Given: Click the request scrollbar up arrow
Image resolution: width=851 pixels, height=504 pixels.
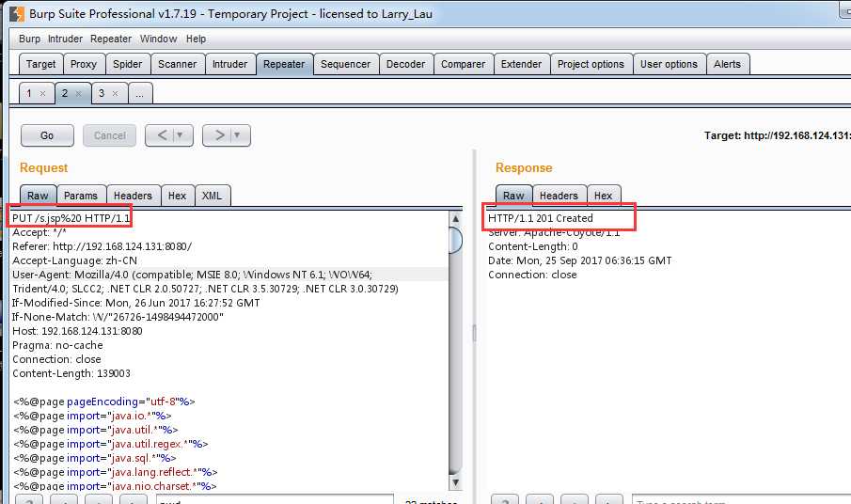Looking at the screenshot, I should tap(456, 219).
